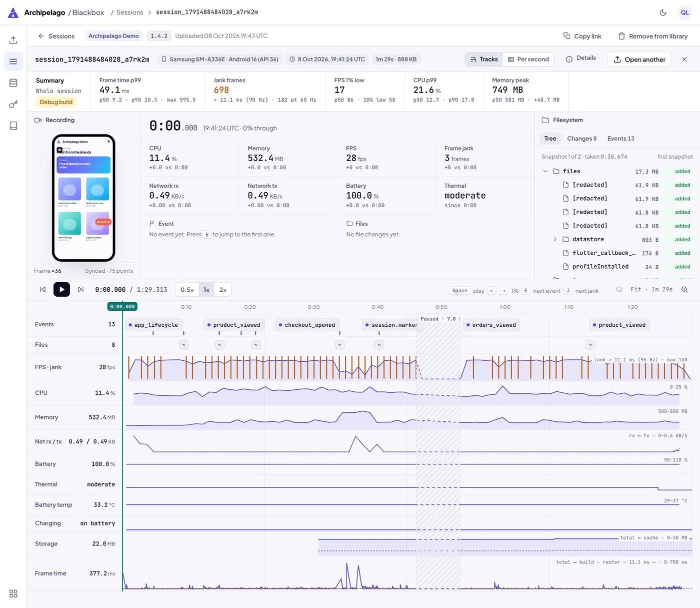Step back one percent arrow key
The width and height of the screenshot is (700, 608).
[492, 291]
